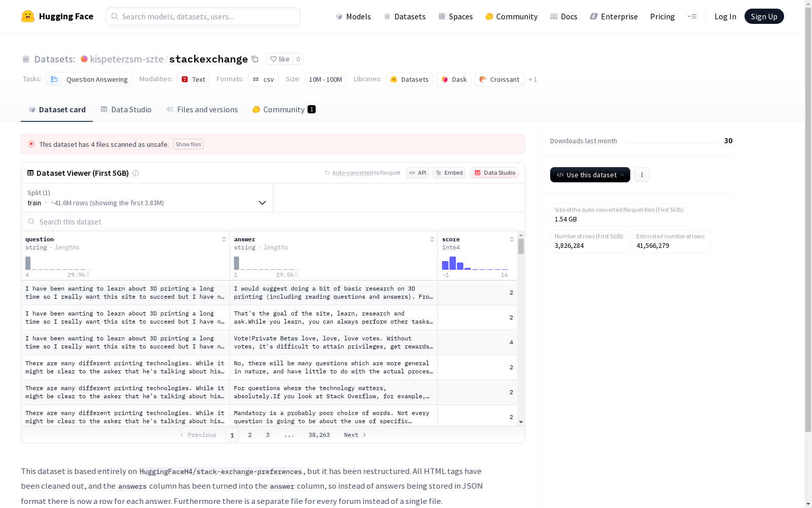Select row with answer starting "Vote!Private Betas"
Viewport: 812px width, 508px height.
coord(269,342)
